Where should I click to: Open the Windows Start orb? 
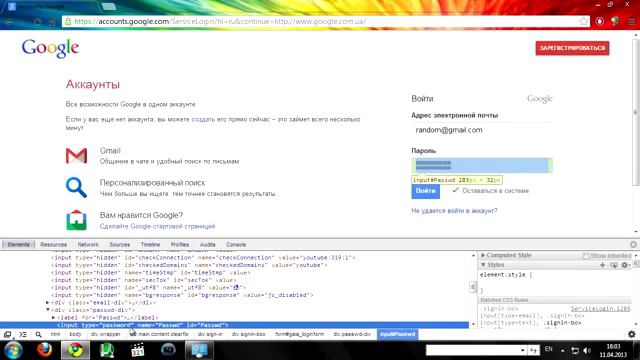point(13,350)
